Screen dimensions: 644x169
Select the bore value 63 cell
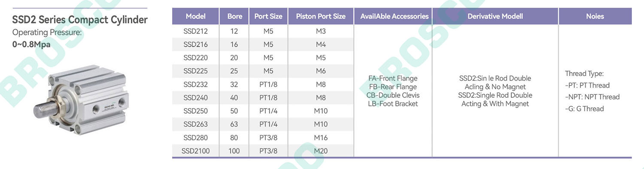pos(234,124)
